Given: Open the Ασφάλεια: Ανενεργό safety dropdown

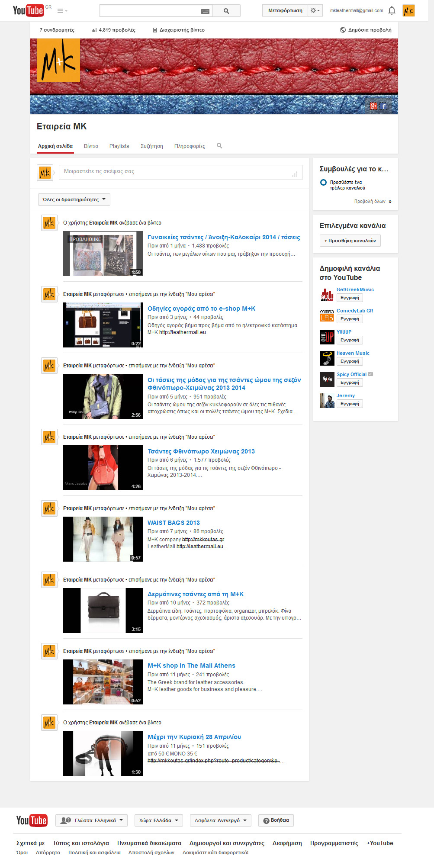Looking at the screenshot, I should (x=221, y=820).
